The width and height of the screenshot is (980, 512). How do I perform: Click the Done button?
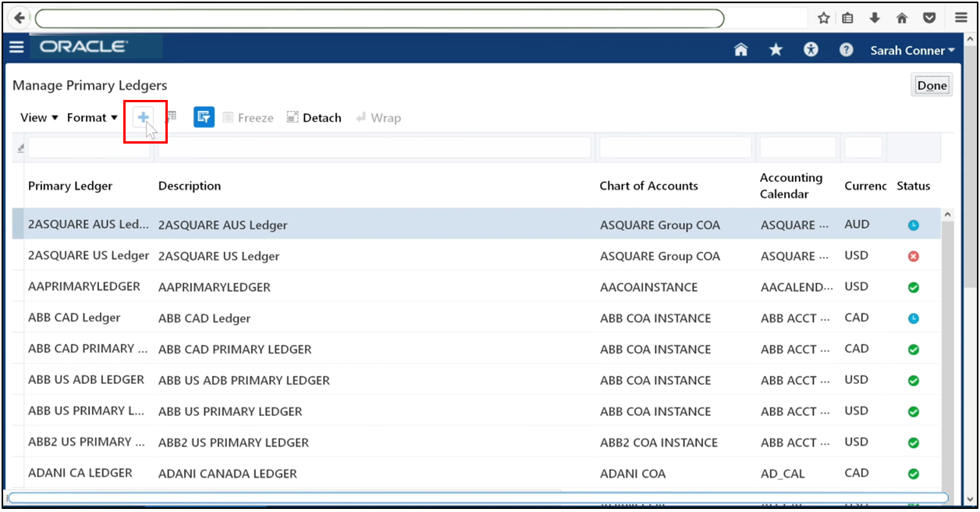click(x=932, y=85)
